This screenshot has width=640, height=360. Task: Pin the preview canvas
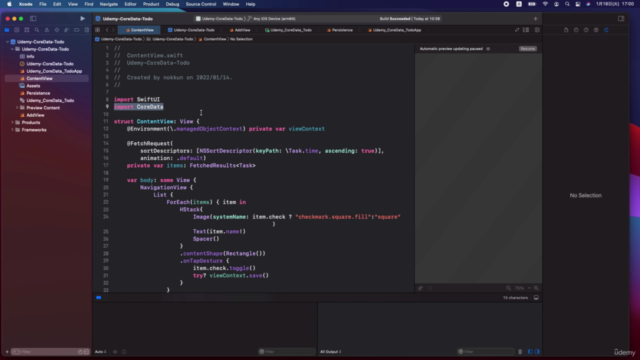click(x=420, y=288)
